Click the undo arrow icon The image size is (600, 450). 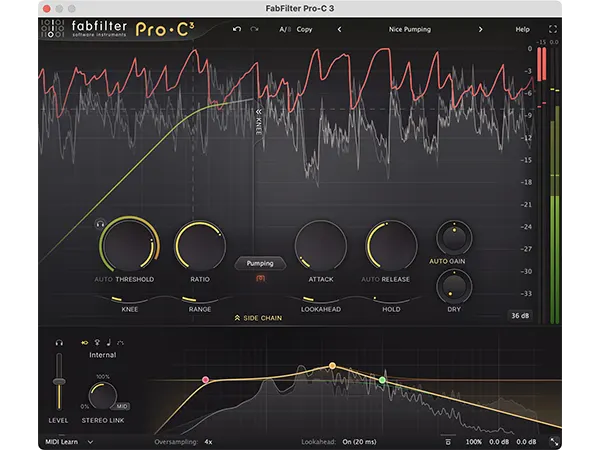pyautogui.click(x=237, y=29)
